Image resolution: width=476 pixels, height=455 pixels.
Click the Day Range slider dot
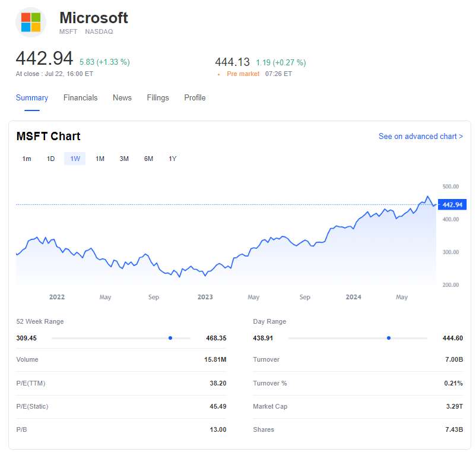click(x=389, y=338)
